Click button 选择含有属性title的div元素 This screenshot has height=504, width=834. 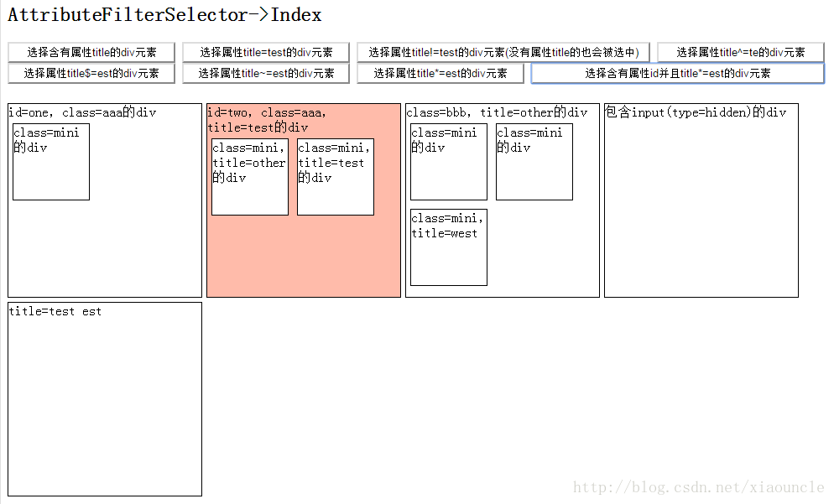[91, 52]
